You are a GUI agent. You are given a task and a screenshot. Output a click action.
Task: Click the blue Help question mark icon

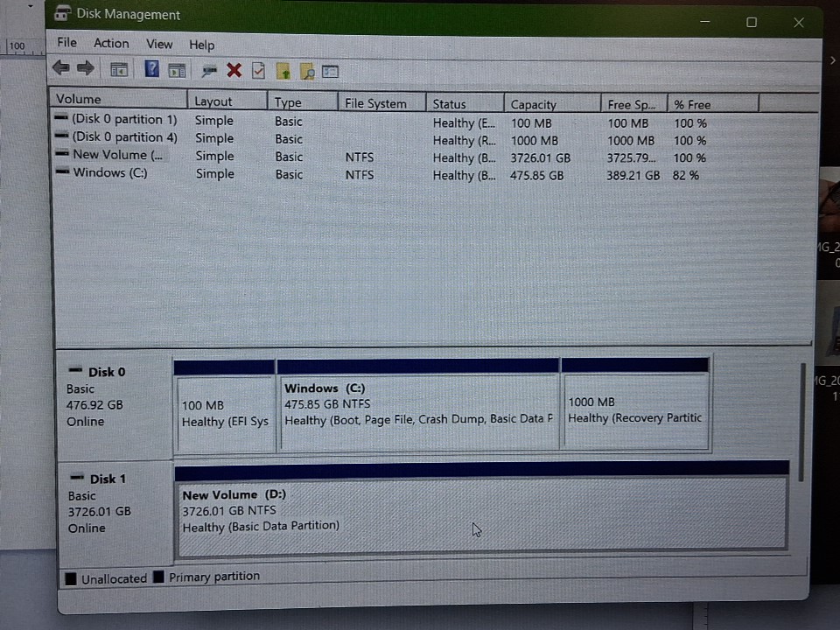pyautogui.click(x=152, y=69)
